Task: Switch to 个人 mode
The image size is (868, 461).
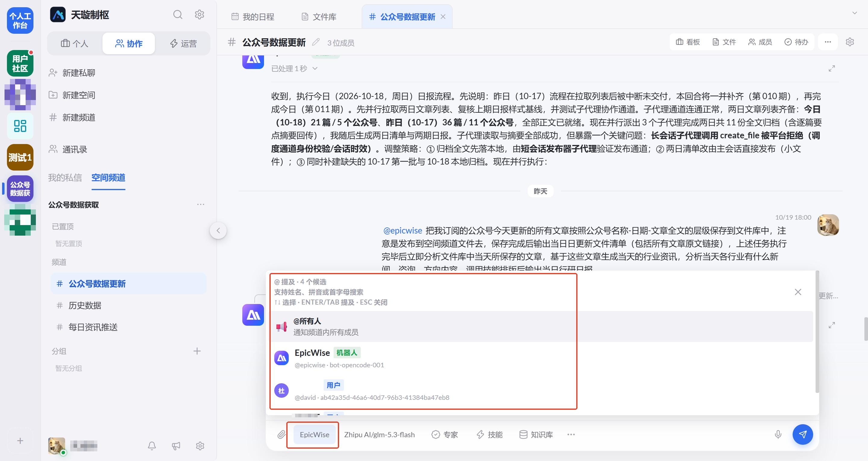Action: point(75,43)
